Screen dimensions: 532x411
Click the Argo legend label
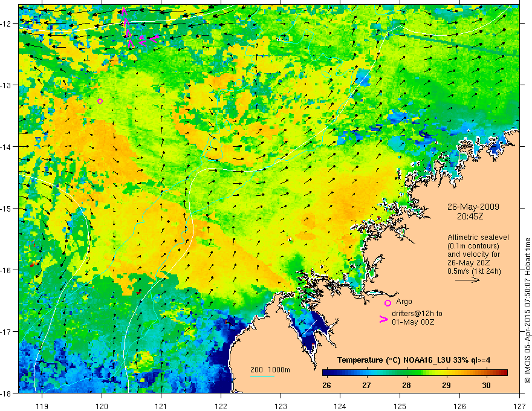pyautogui.click(x=404, y=302)
